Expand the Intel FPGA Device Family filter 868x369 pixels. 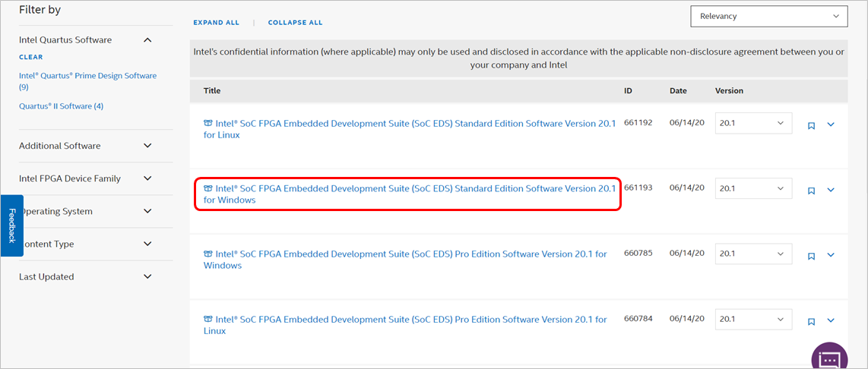(x=147, y=178)
